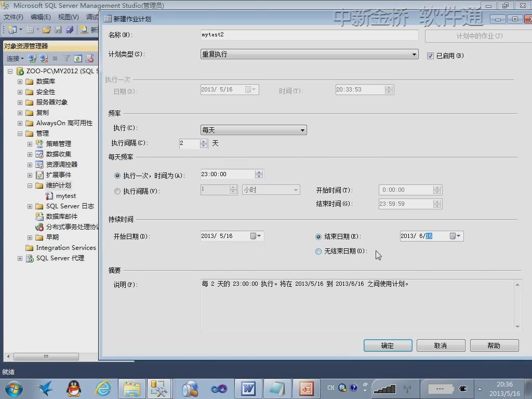
Task: Click the Refresh icon in Object Explorer toolbar
Action: tap(78, 59)
